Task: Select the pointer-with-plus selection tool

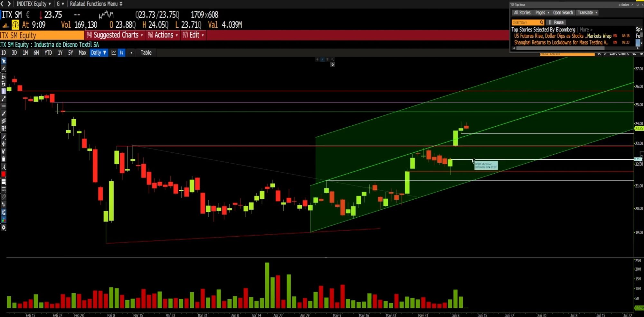Action: click(x=4, y=151)
